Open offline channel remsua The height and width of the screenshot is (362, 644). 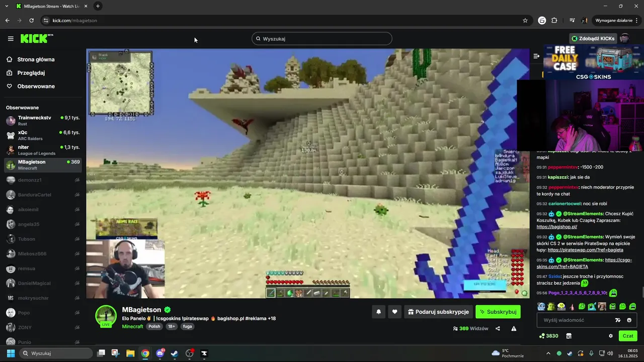43,268
